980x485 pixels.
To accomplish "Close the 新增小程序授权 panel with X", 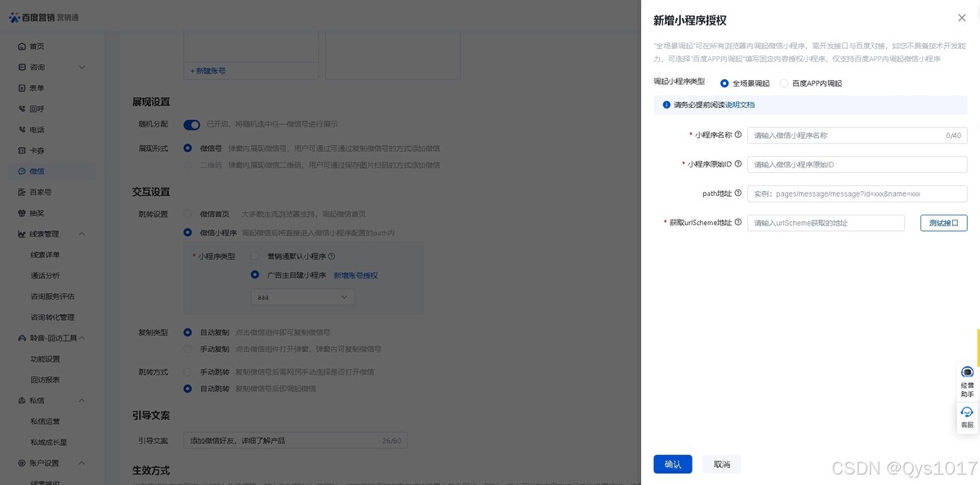I will tap(961, 18).
